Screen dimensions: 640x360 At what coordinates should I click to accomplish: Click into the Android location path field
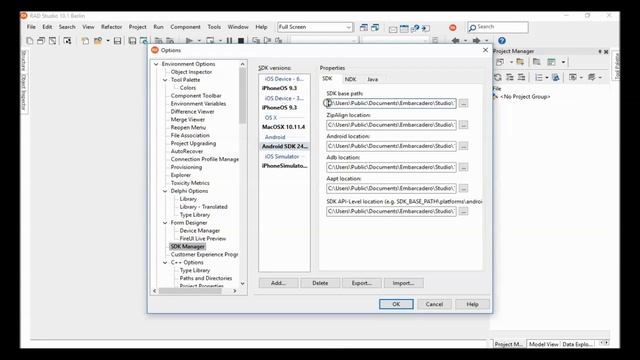pyautogui.click(x=391, y=146)
